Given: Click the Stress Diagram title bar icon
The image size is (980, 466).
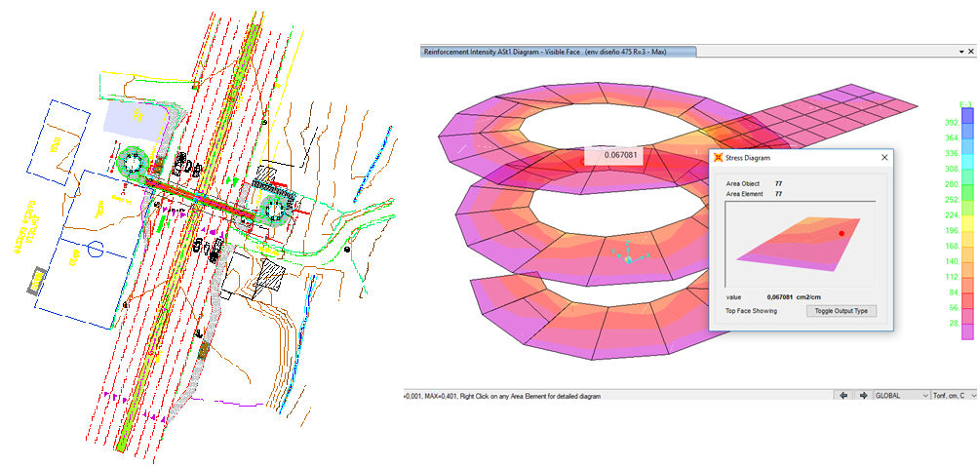Looking at the screenshot, I should [718, 157].
